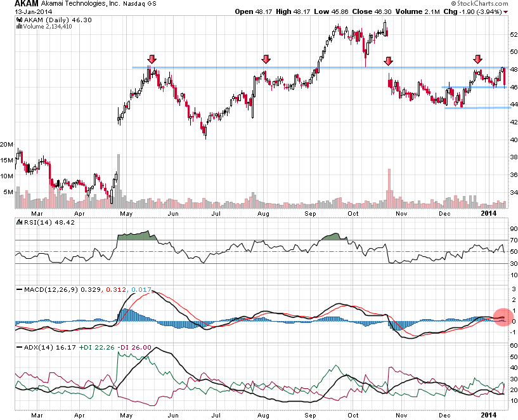Click the 5M volume axis label
The width and height of the screenshot is (518, 420).
click(9, 192)
